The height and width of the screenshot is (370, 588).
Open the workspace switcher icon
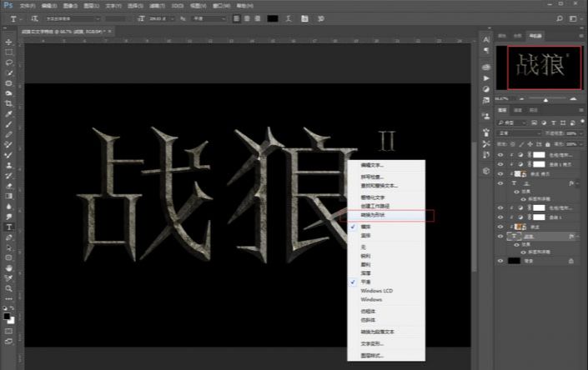tap(573, 18)
